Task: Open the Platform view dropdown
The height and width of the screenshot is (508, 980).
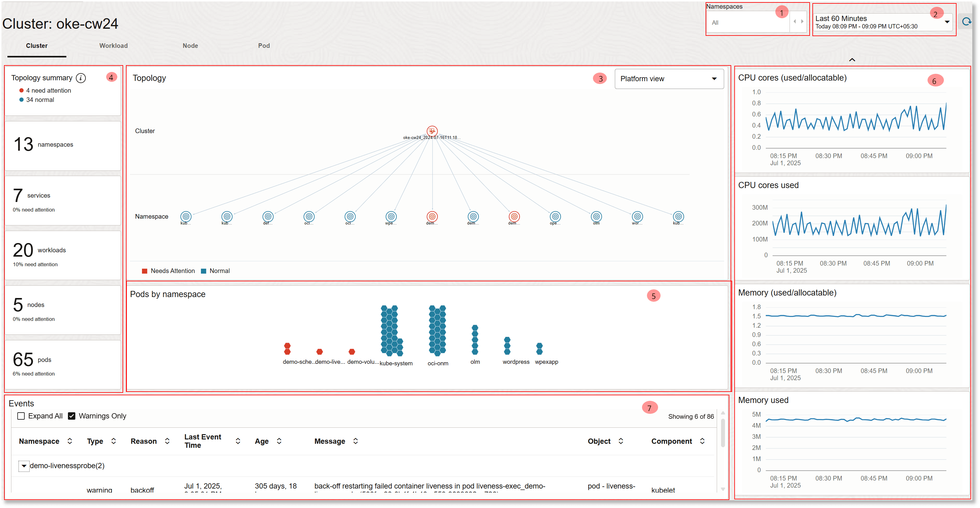Action: pos(669,79)
